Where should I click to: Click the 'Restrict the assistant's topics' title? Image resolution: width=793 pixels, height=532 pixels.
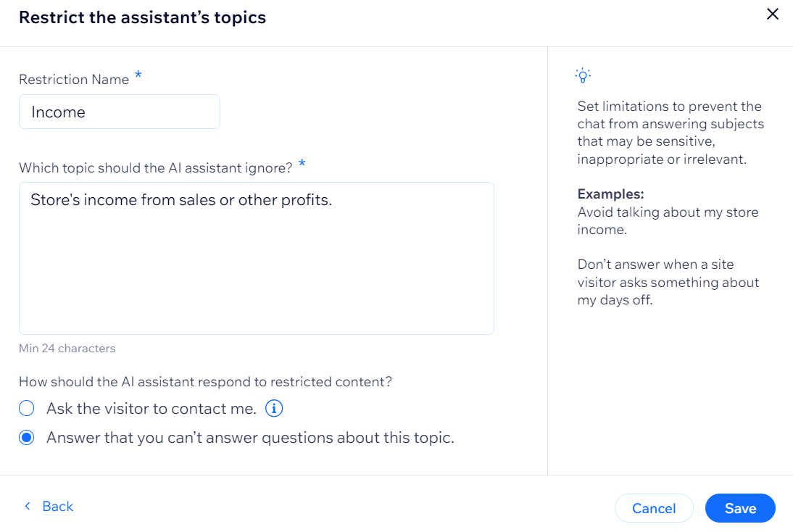143,17
